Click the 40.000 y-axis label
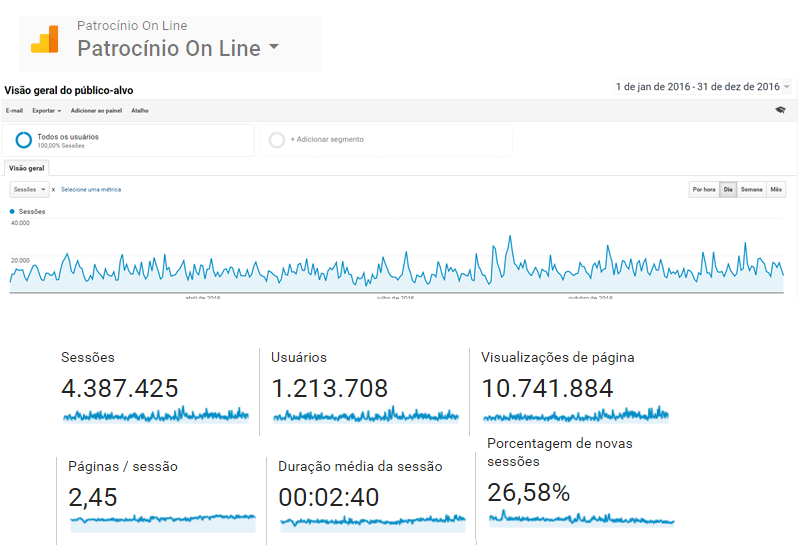The width and height of the screenshot is (800, 553). coord(20,223)
